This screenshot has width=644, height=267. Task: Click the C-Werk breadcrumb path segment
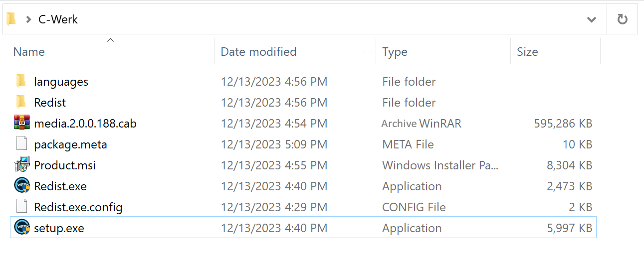pos(58,19)
